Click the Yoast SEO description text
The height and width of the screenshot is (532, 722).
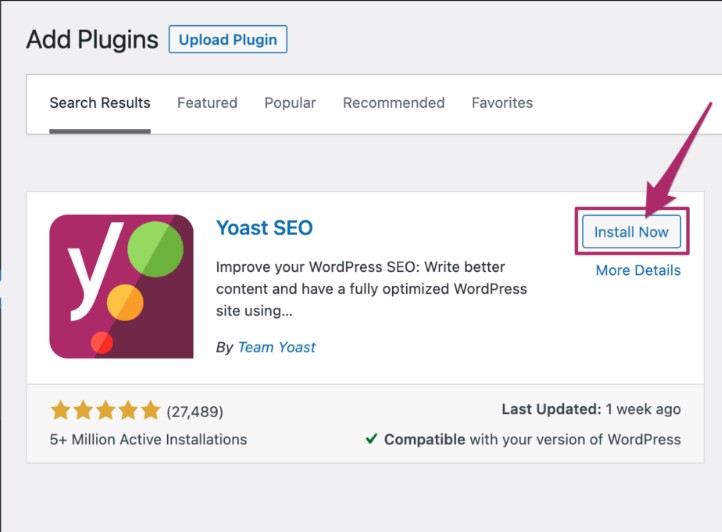pos(371,289)
